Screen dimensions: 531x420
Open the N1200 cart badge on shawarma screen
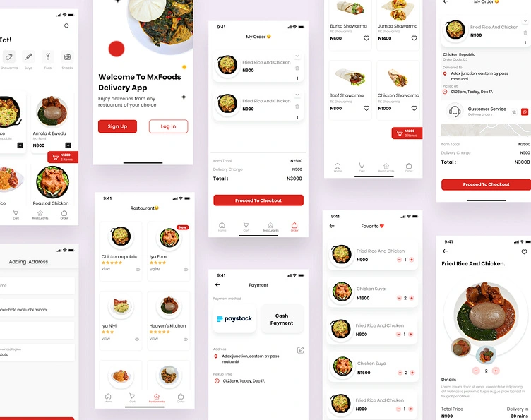click(407, 133)
